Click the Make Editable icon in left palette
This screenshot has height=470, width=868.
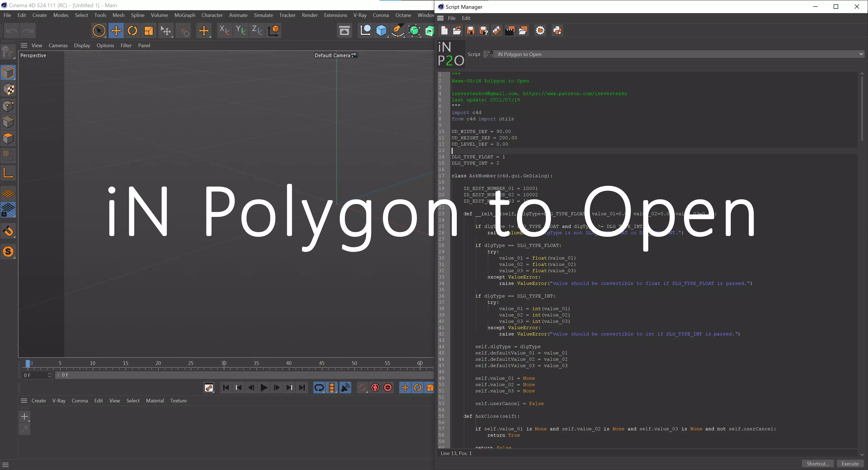tap(8, 52)
